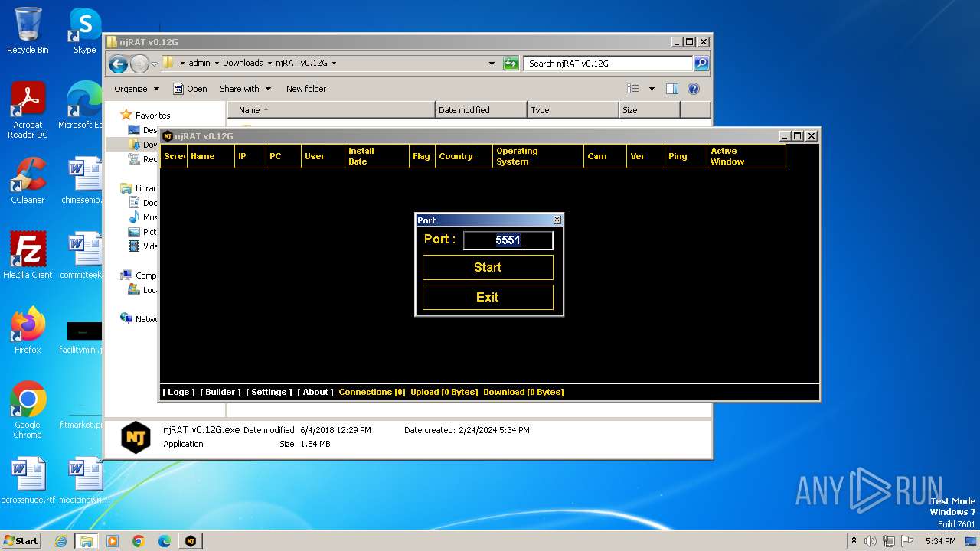
Task: Select the njRAT v0.12G.exe details icon
Action: tap(136, 437)
